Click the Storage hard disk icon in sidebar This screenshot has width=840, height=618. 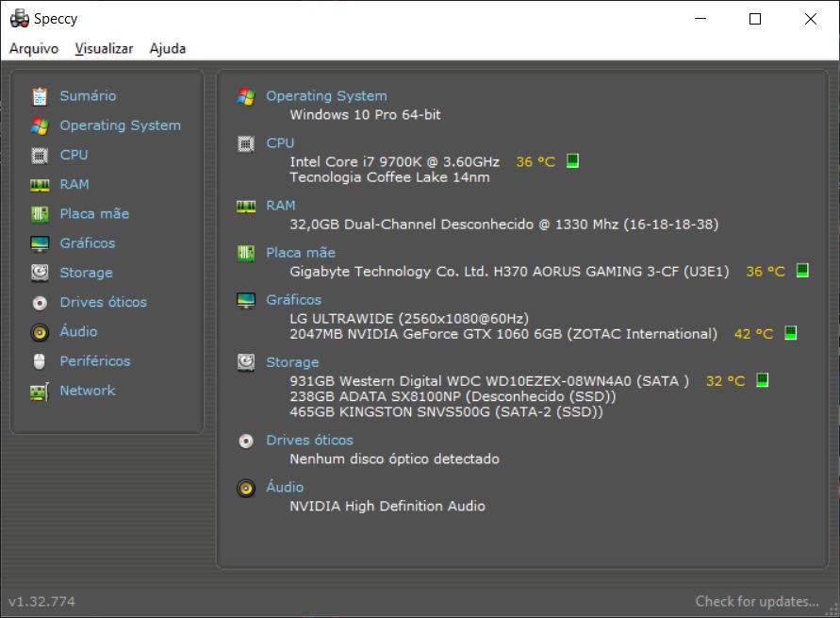[x=40, y=273]
